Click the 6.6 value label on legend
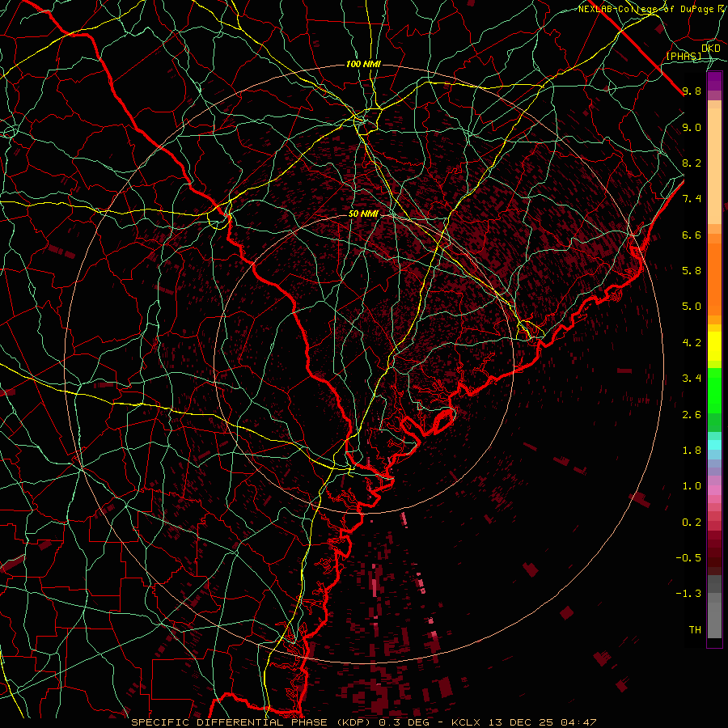This screenshot has height=728, width=728. click(692, 235)
